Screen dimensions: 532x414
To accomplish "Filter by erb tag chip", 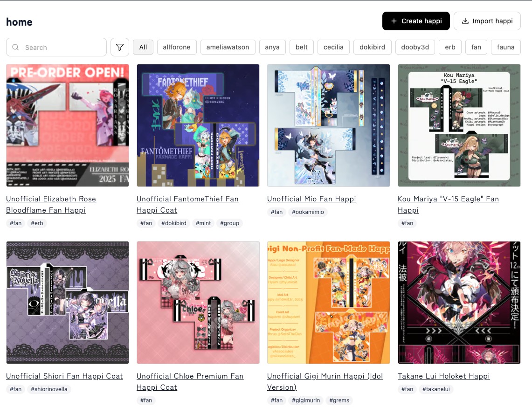I will click(x=450, y=47).
